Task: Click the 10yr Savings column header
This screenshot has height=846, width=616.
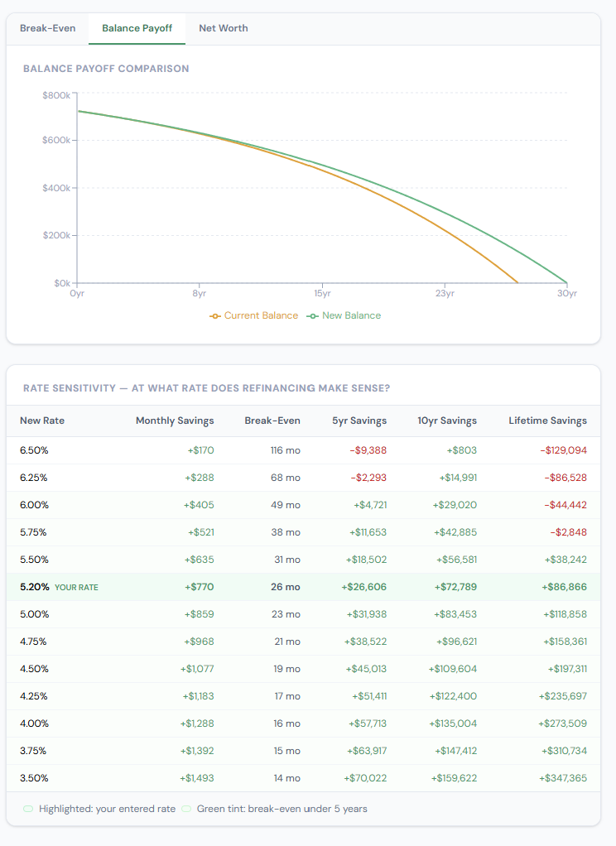Action: point(447,421)
